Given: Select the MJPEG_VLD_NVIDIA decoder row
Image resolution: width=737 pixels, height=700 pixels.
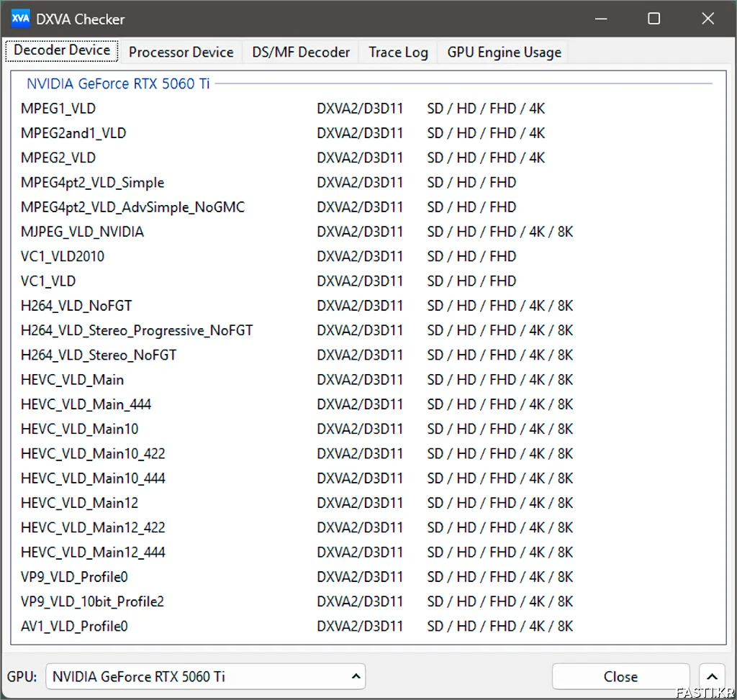Looking at the screenshot, I should [x=368, y=232].
